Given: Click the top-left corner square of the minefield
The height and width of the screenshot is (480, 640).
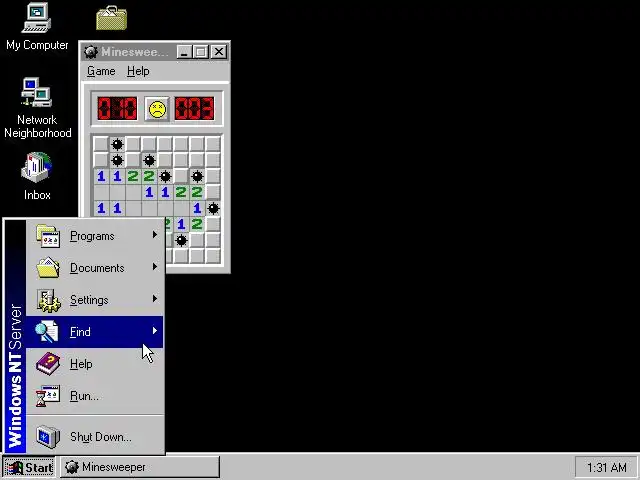Looking at the screenshot, I should [x=101, y=144].
